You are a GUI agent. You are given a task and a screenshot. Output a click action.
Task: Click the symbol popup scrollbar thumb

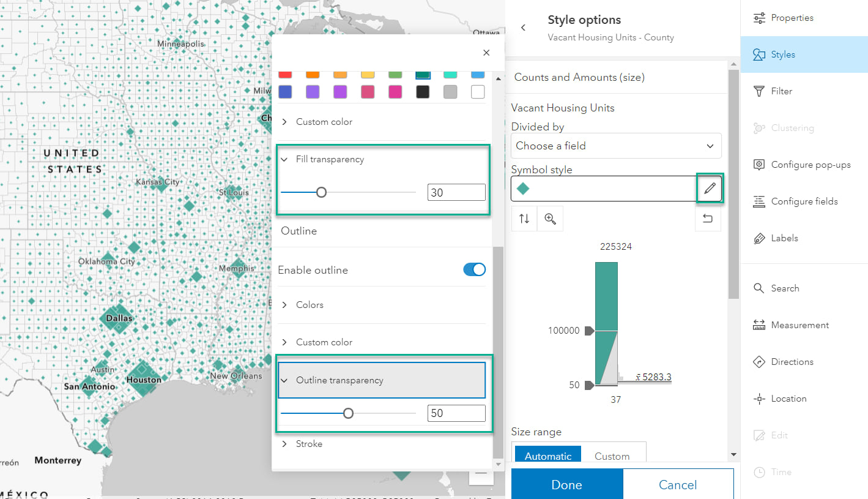499,352
